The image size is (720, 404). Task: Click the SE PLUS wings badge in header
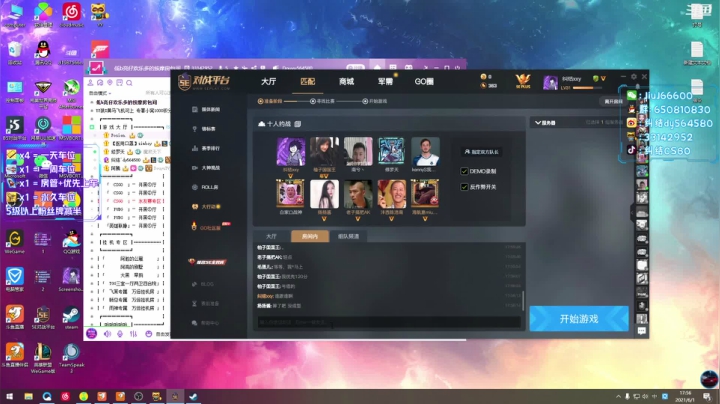point(523,81)
